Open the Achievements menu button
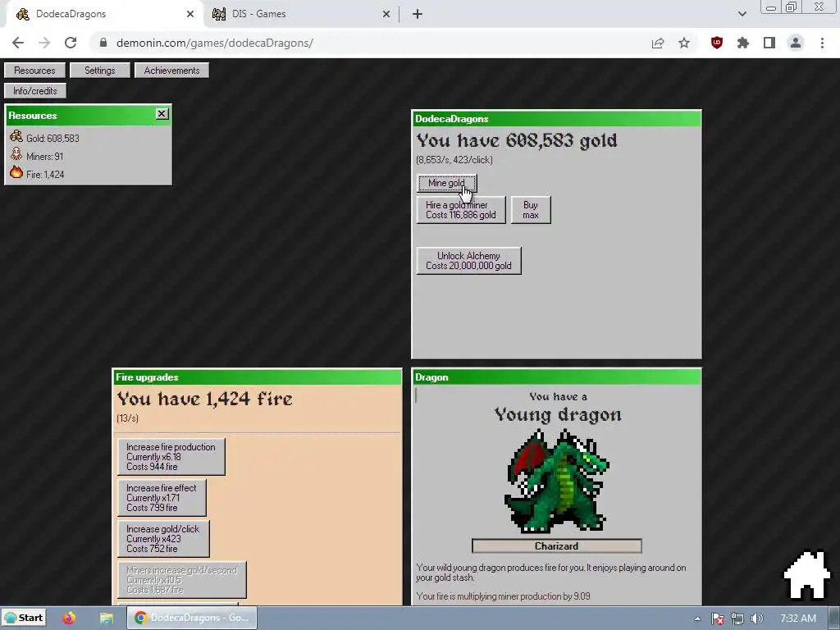 click(x=171, y=71)
